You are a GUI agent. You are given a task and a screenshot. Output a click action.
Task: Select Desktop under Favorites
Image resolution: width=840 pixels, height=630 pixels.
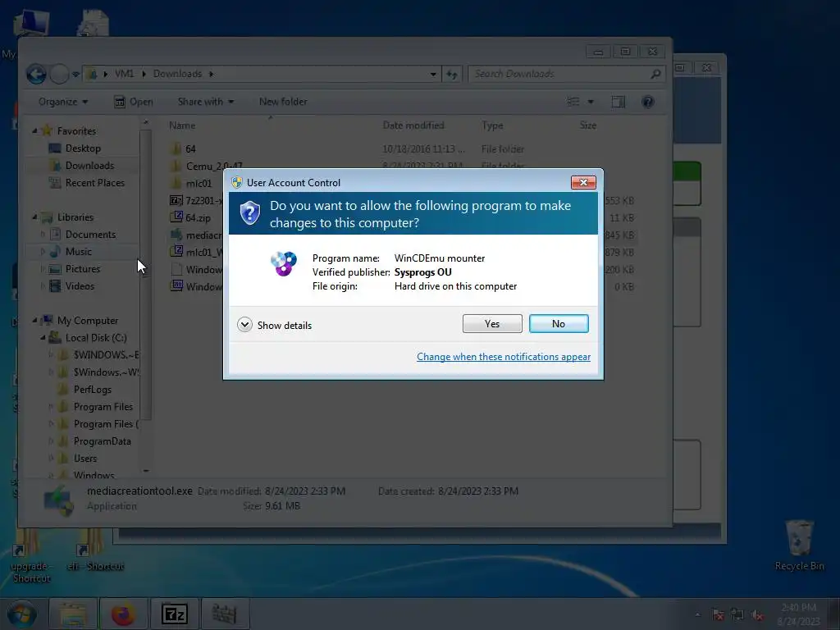[x=83, y=148]
